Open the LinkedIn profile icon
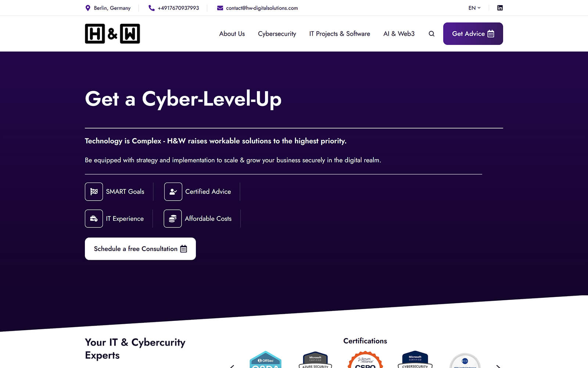Viewport: 588px width, 368px height. coord(500,8)
